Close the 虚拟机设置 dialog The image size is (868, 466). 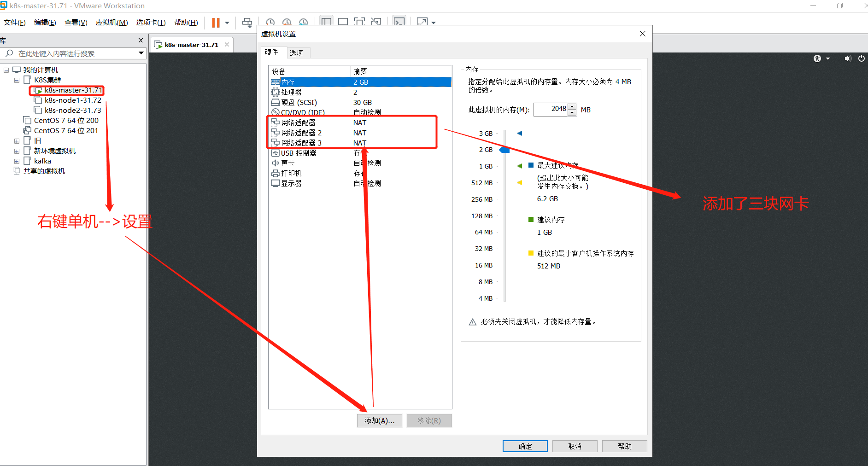pyautogui.click(x=643, y=34)
